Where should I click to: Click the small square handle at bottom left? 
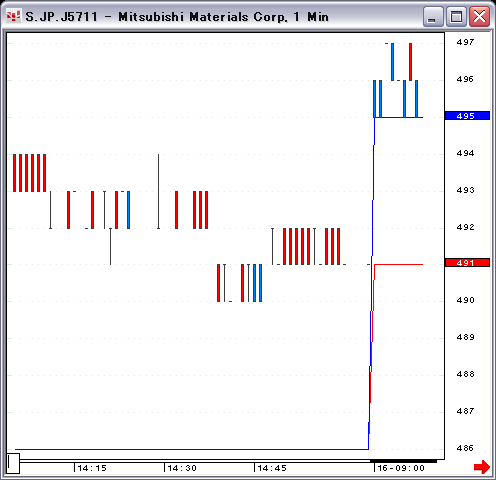click(x=13, y=463)
